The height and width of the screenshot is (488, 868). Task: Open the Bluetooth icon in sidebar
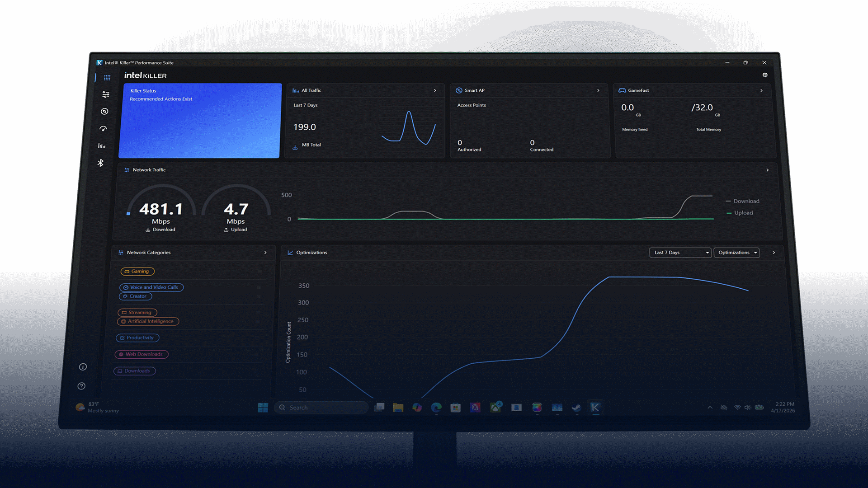[x=100, y=163]
